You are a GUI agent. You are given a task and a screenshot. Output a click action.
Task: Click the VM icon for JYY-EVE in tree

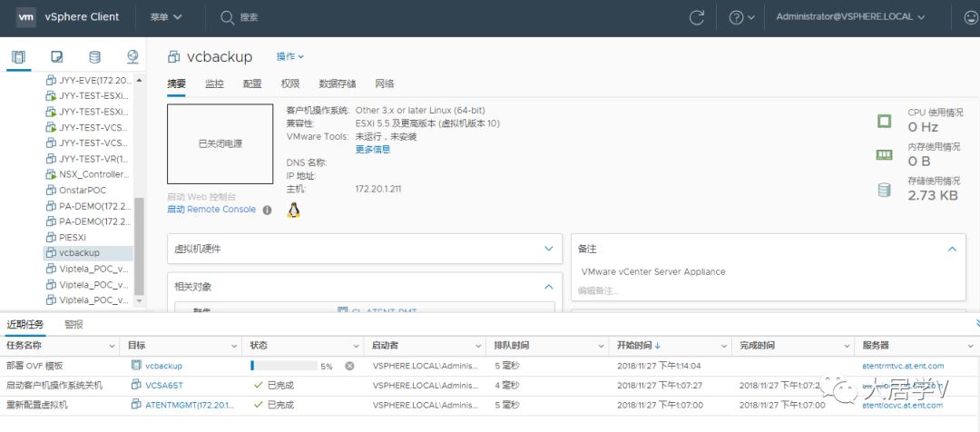tap(51, 80)
